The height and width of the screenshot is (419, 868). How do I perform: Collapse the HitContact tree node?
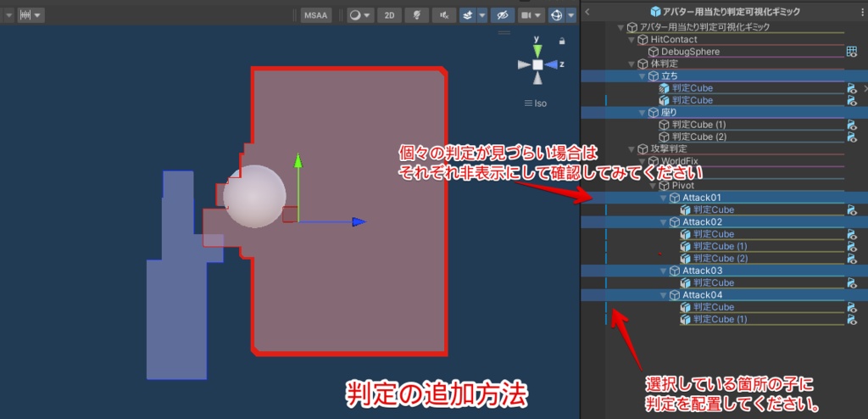[x=632, y=39]
